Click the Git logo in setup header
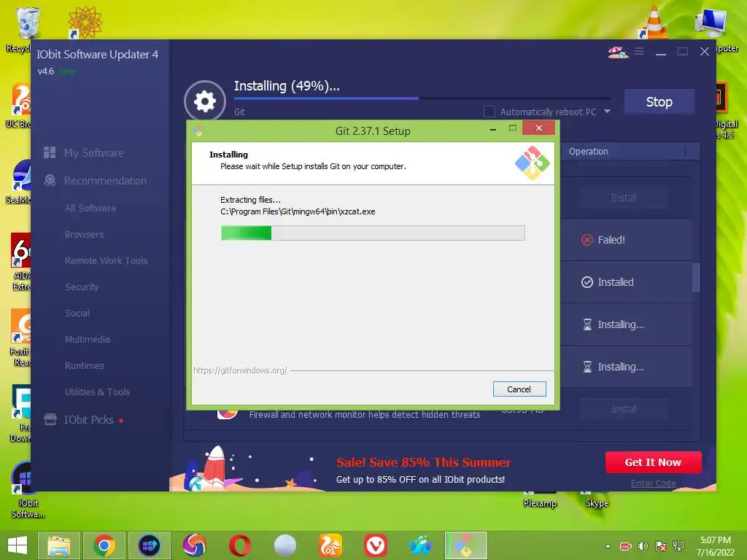Screen dimensions: 747x560 532,163
